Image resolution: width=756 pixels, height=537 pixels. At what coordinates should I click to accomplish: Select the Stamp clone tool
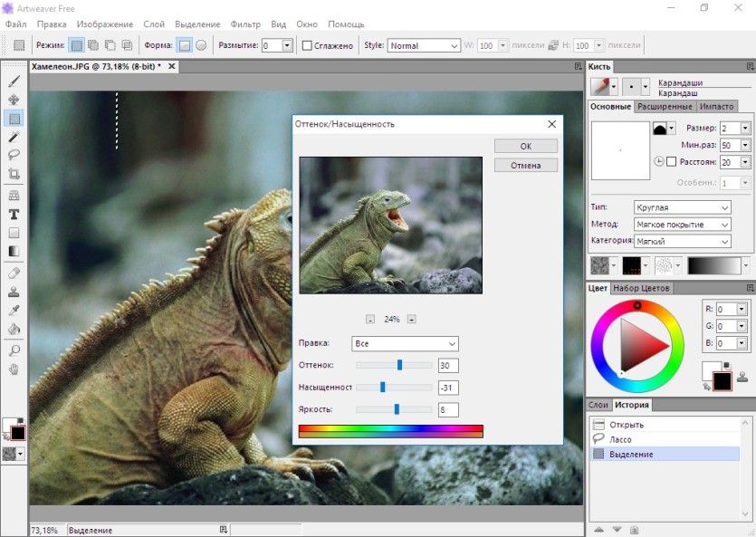coord(14,292)
